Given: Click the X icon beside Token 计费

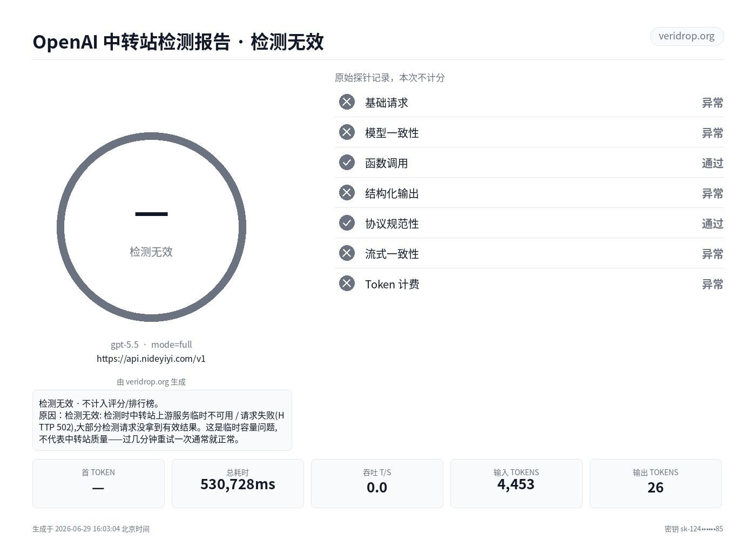Looking at the screenshot, I should pos(347,283).
